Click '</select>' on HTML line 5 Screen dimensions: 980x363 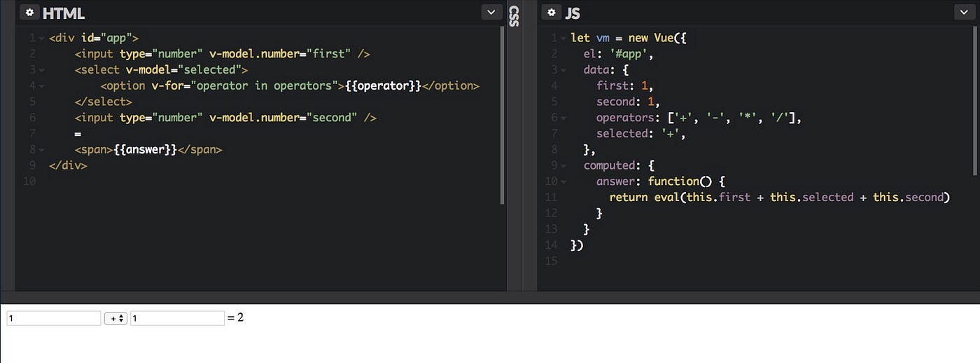104,102
